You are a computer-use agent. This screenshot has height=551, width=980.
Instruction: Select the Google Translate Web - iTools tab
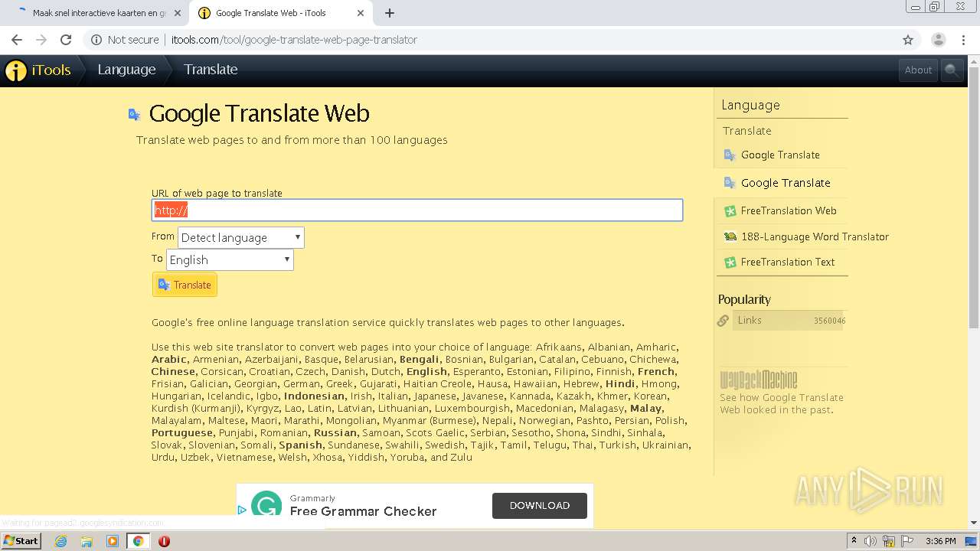click(x=279, y=13)
